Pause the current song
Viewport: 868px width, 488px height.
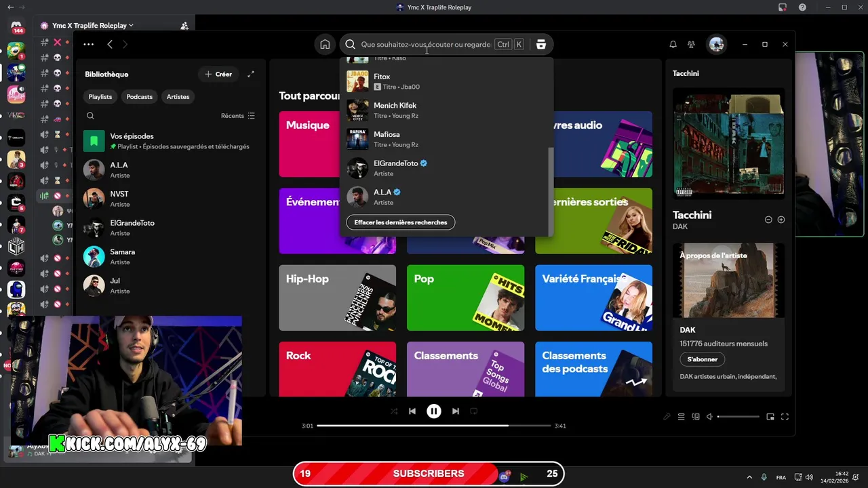coord(434,411)
